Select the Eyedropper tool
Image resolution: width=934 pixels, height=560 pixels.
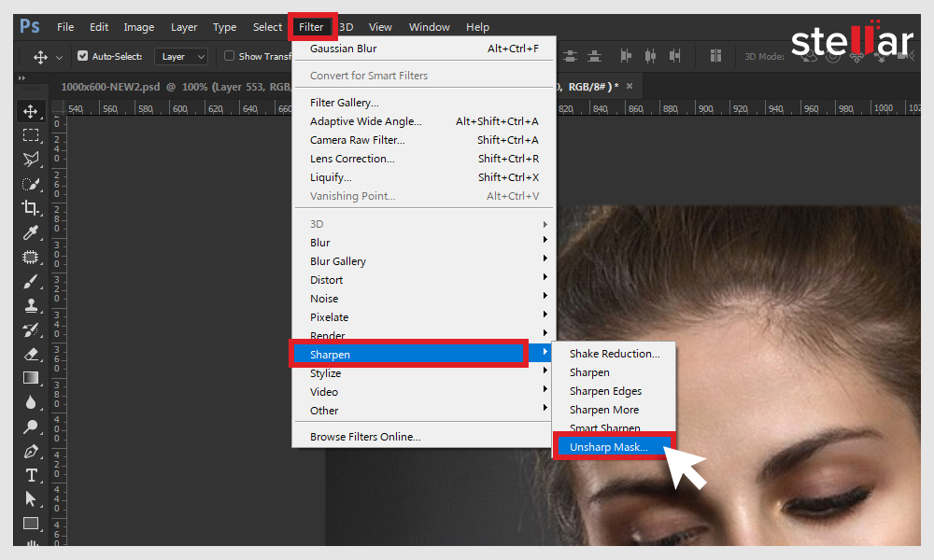[x=31, y=232]
